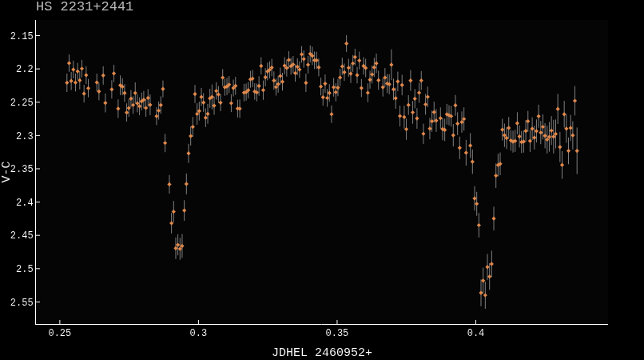Click the 2.15 y-axis tick label
The image size is (644, 360).
pyautogui.click(x=21, y=36)
